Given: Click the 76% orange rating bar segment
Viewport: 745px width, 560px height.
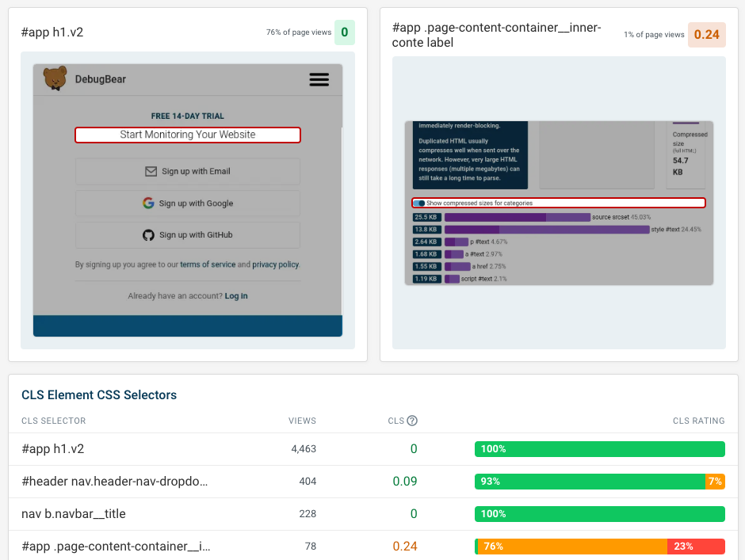Looking at the screenshot, I should [x=572, y=547].
